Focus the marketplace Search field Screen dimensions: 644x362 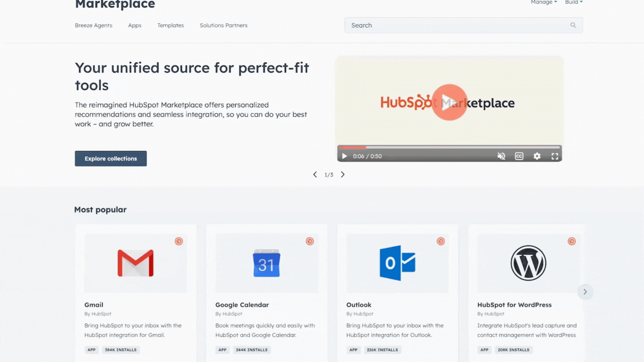coord(464,25)
